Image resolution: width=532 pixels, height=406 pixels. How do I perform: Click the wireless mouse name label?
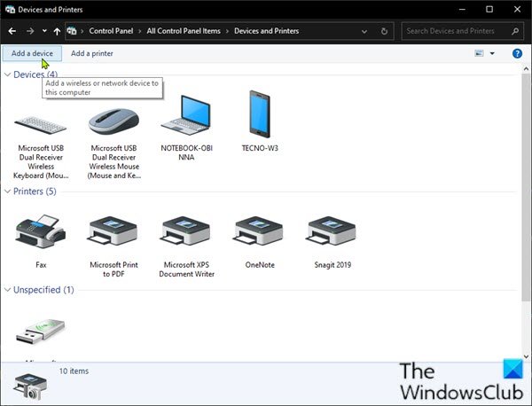114,162
